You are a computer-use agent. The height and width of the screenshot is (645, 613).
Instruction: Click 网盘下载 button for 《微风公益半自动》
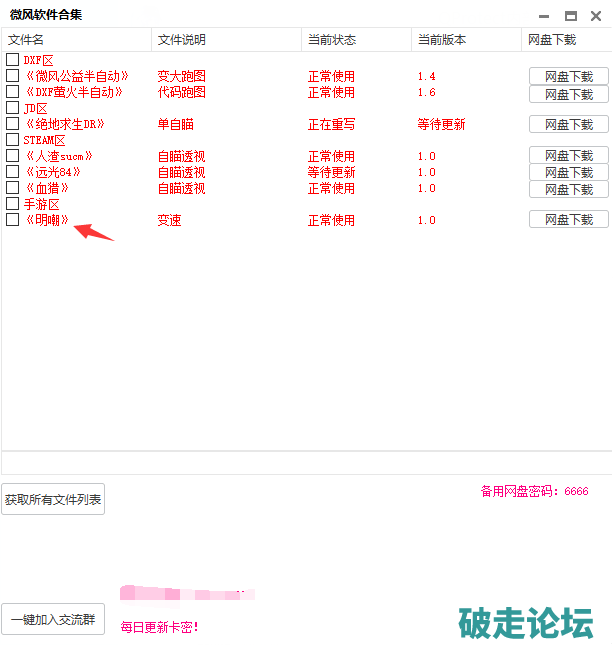click(x=568, y=77)
